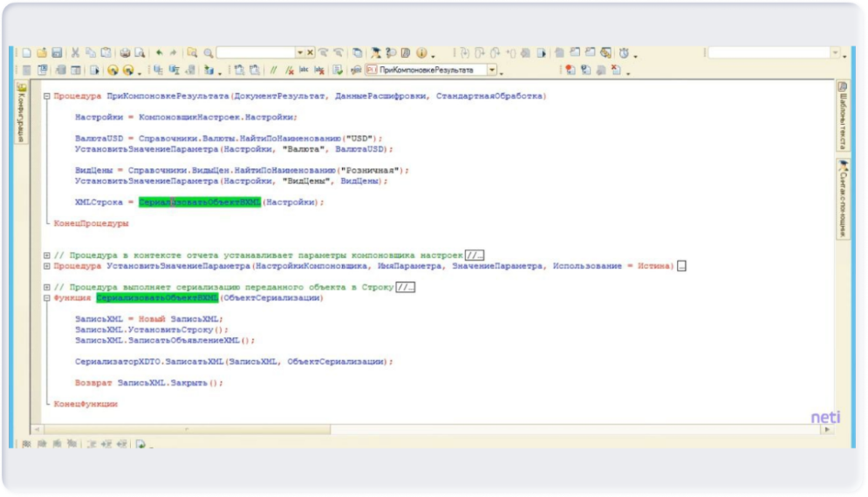Click the Print icon in the toolbar

(x=125, y=53)
